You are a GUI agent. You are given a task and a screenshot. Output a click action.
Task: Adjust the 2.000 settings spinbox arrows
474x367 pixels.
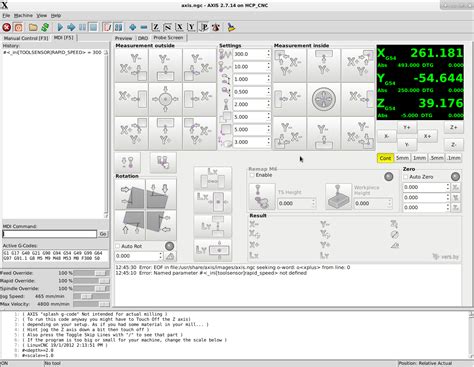click(268, 104)
